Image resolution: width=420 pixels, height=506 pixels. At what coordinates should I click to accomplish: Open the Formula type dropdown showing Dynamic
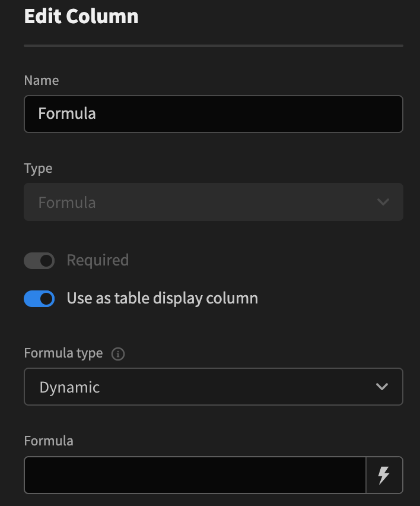(214, 387)
